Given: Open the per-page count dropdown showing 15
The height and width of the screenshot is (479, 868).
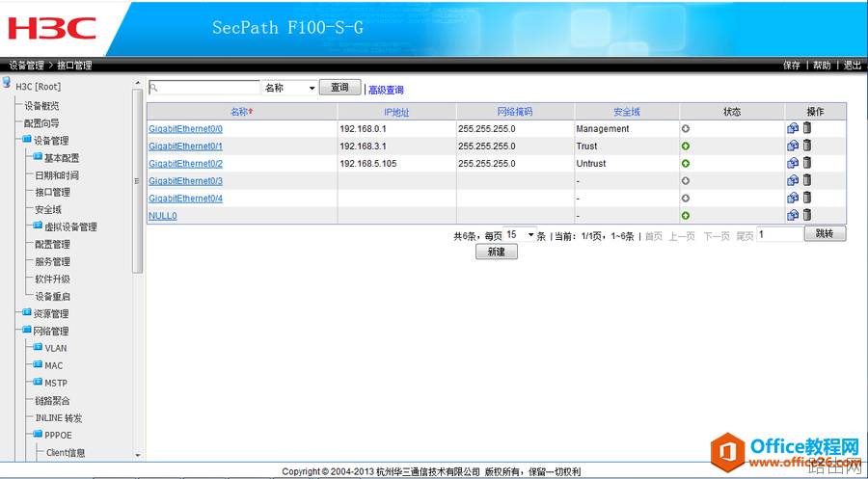Looking at the screenshot, I should tap(520, 234).
